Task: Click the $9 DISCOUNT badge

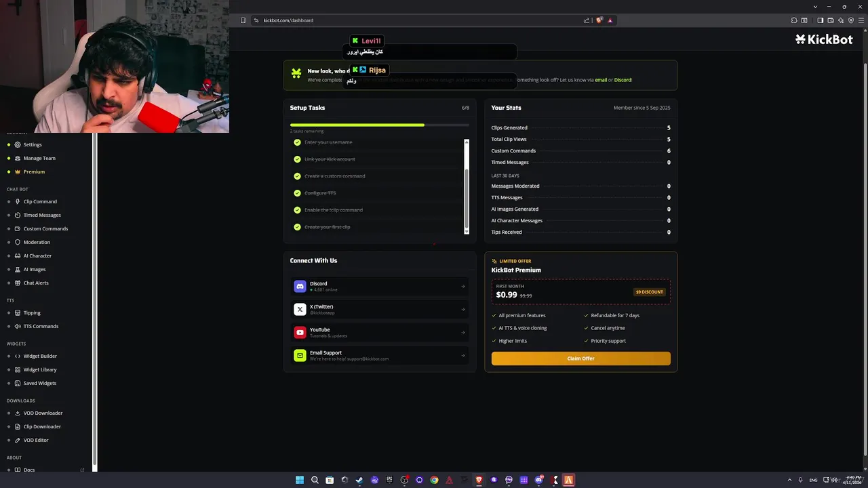Action: [650, 292]
